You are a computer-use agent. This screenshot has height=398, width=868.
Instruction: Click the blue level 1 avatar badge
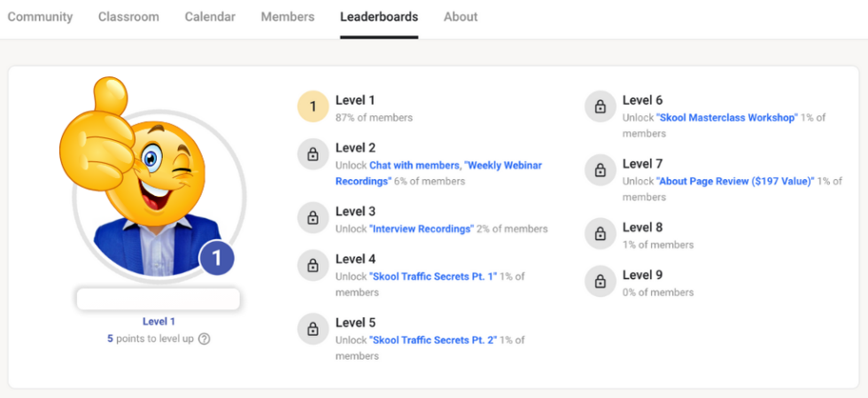pos(216,258)
